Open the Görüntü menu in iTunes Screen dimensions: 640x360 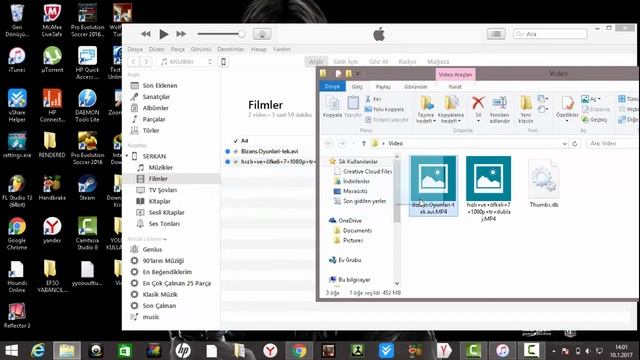click(201, 49)
